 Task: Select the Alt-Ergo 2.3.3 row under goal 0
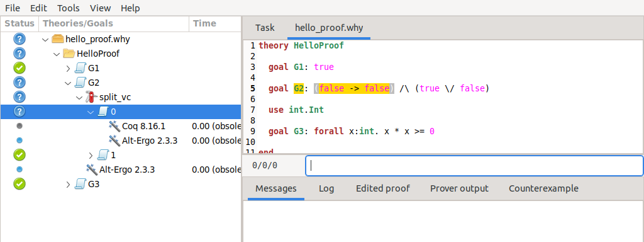(121, 141)
